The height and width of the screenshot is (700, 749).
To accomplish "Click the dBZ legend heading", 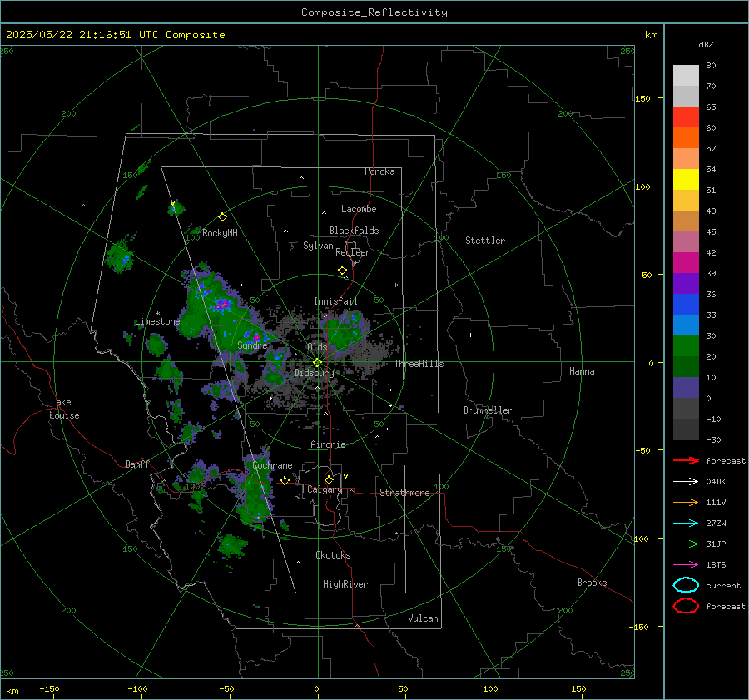I will point(706,45).
